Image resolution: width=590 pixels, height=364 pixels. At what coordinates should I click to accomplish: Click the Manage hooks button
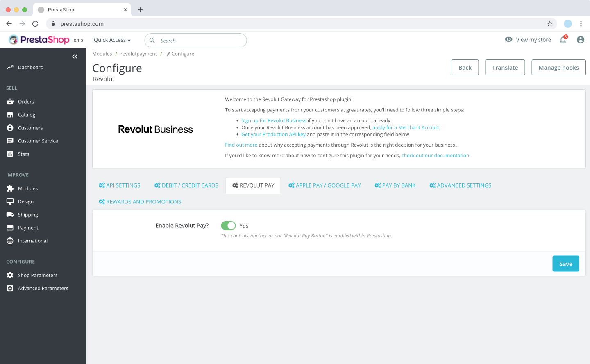pos(559,68)
